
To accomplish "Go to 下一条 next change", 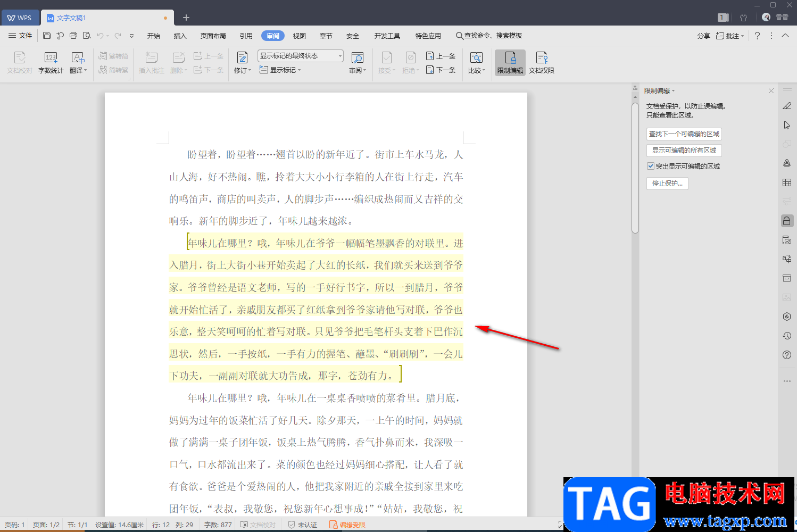I will point(441,70).
